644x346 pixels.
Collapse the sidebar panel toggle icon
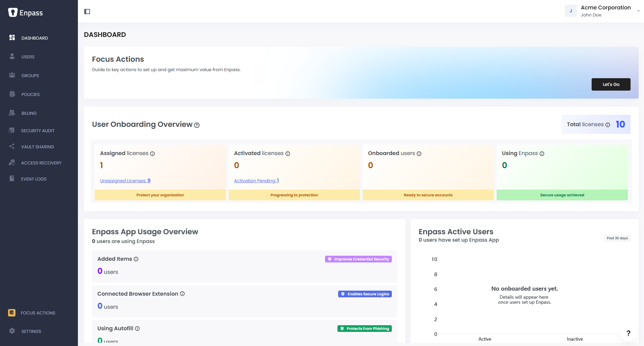87,12
